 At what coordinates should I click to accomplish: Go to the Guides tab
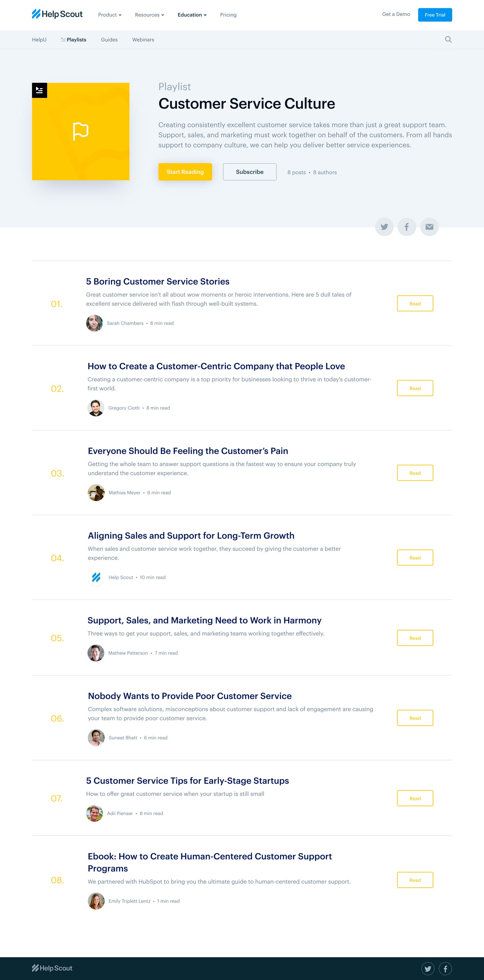tap(109, 40)
